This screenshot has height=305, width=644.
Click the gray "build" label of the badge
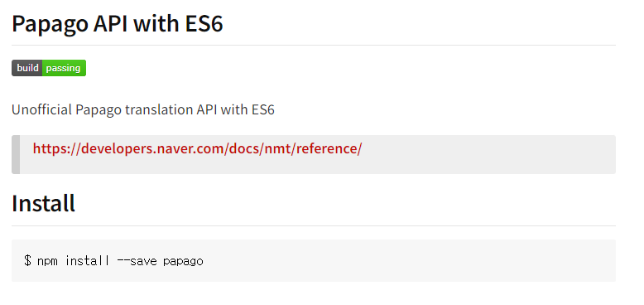click(27, 68)
